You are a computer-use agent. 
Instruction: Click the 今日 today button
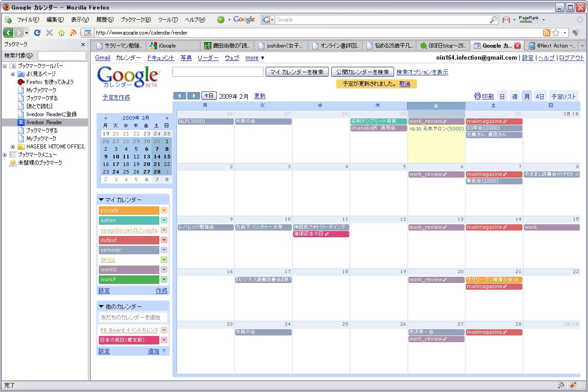tap(209, 96)
